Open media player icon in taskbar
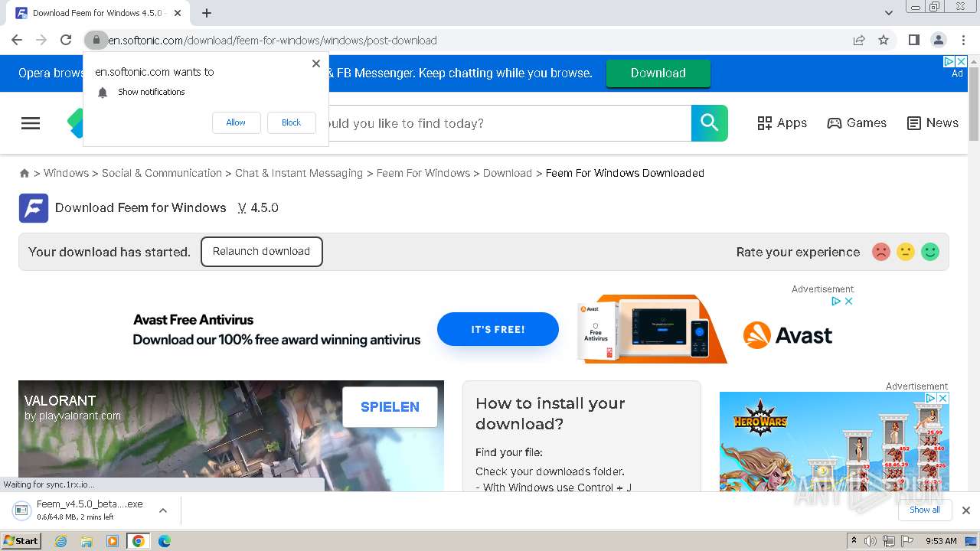This screenshot has width=980, height=551. [x=113, y=541]
